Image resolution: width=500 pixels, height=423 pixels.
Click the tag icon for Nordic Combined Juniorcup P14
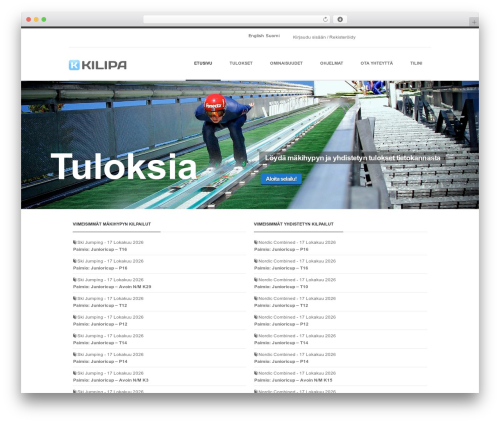pos(256,354)
